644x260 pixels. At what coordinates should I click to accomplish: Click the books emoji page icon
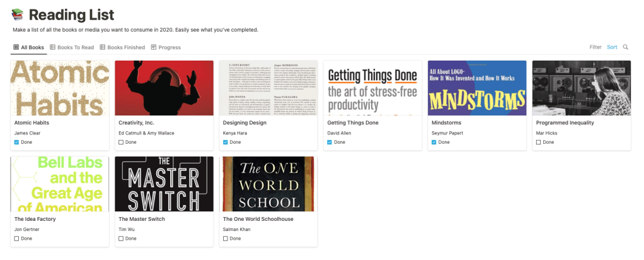(x=18, y=15)
